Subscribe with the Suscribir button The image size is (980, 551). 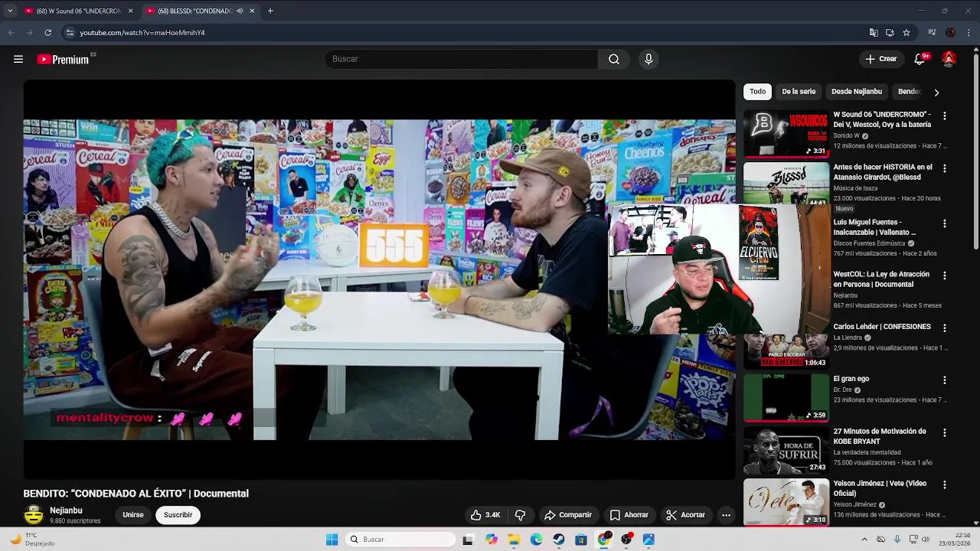coord(178,515)
